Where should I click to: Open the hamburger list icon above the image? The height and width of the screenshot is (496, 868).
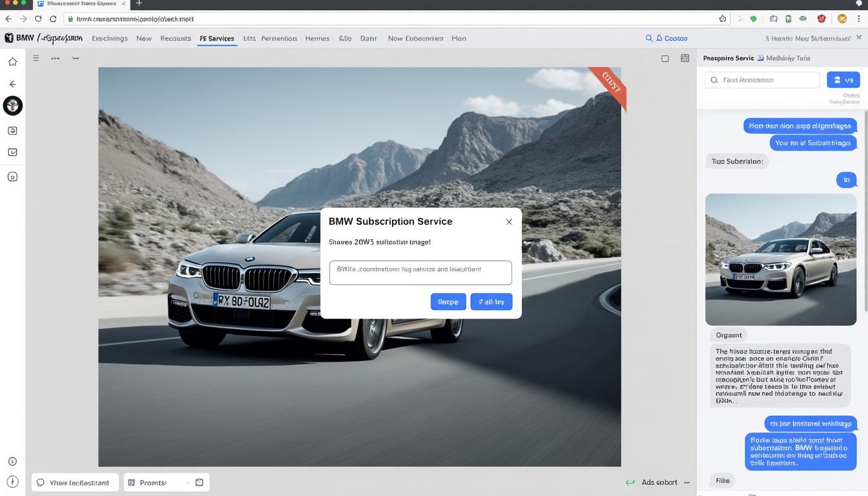pyautogui.click(x=36, y=58)
